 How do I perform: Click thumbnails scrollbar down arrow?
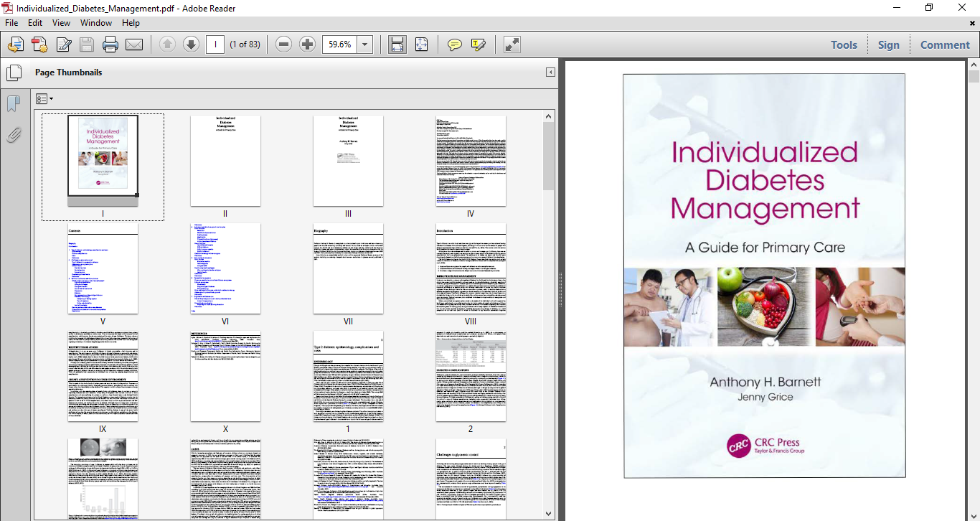point(549,513)
